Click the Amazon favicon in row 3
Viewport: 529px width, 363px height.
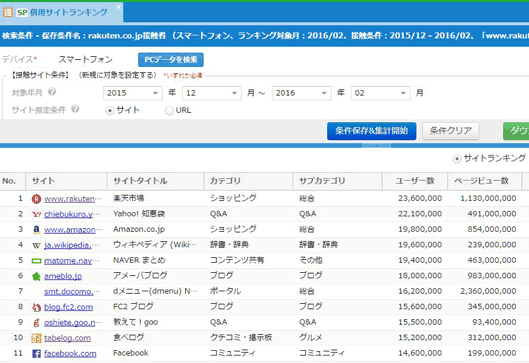coord(36,230)
